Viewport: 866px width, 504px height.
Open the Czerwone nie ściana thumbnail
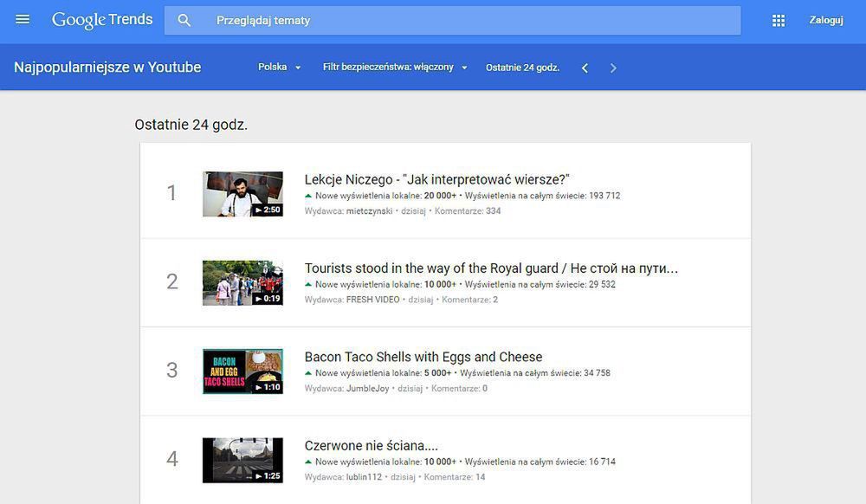coord(242,460)
